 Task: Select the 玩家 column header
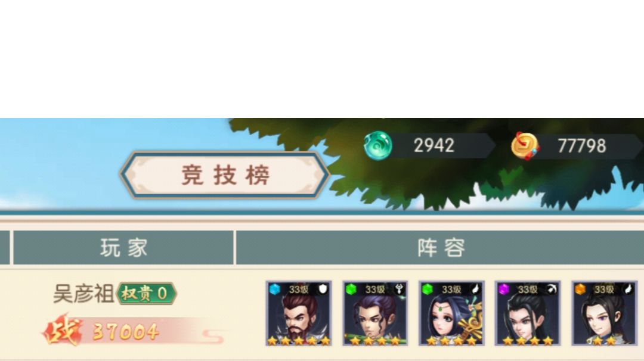tap(123, 248)
